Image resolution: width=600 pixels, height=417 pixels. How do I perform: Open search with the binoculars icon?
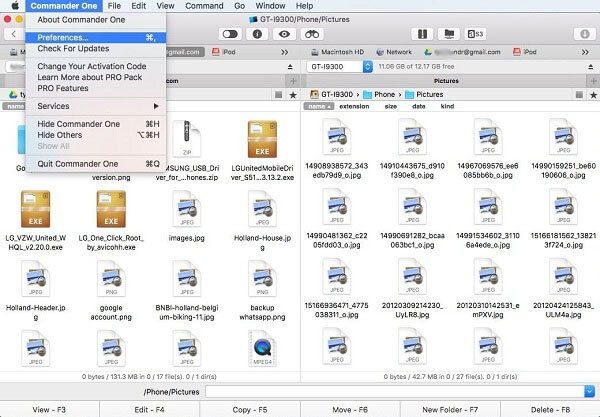(312, 34)
